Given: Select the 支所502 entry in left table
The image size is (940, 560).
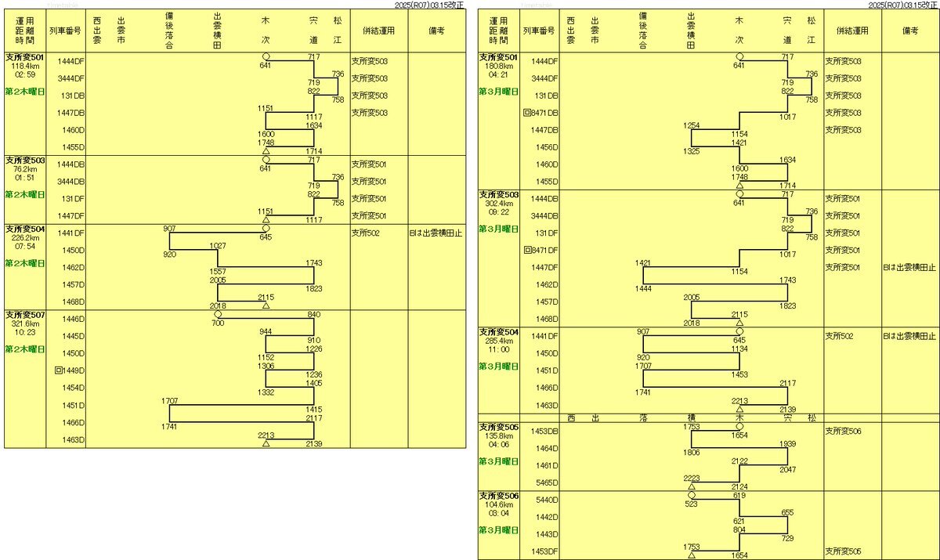Looking at the screenshot, I should (365, 233).
